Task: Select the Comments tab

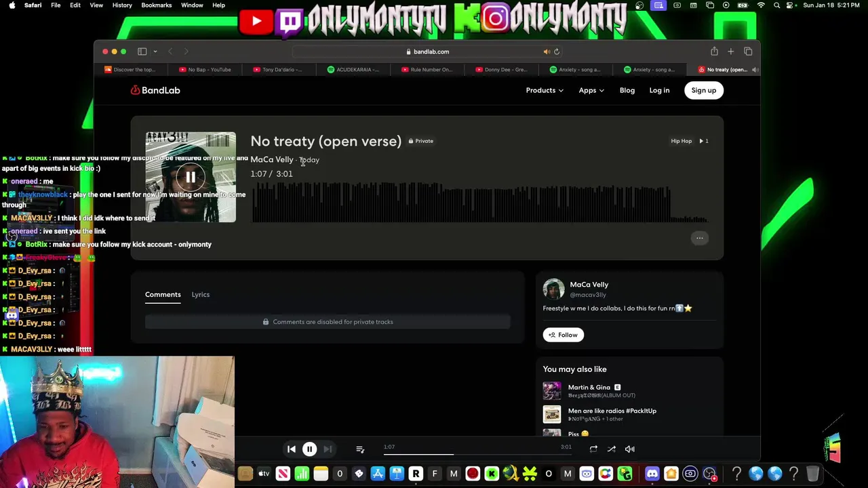Action: pos(163,294)
